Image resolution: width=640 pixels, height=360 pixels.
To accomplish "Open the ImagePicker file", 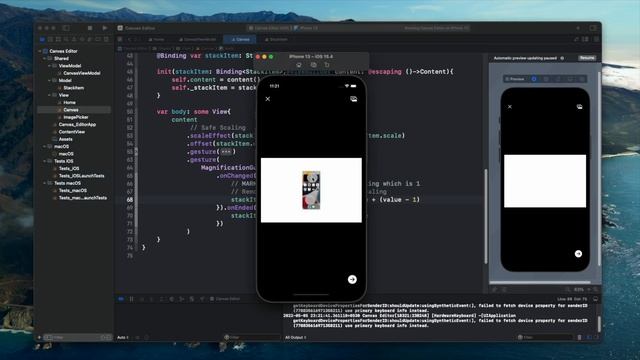I will tap(76, 117).
